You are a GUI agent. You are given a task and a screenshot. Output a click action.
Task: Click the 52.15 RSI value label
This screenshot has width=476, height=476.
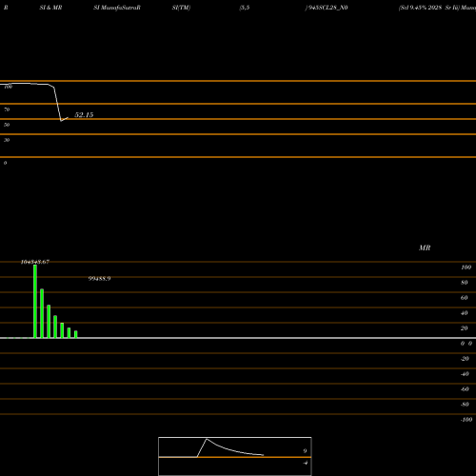(84, 115)
